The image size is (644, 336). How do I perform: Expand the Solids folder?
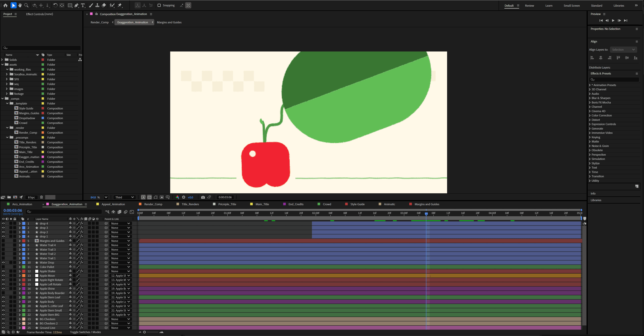coord(2,60)
